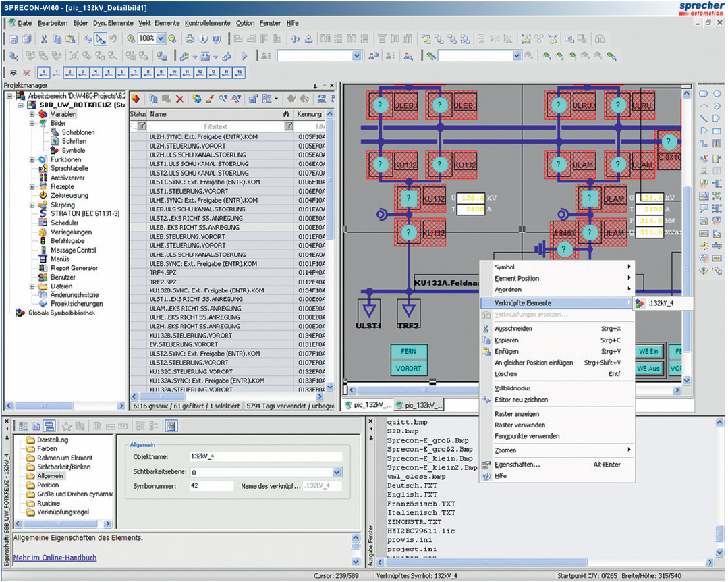Viewport: 728px width, 582px height.
Task: Expand the Rezepte tree node
Action: [x=32, y=187]
